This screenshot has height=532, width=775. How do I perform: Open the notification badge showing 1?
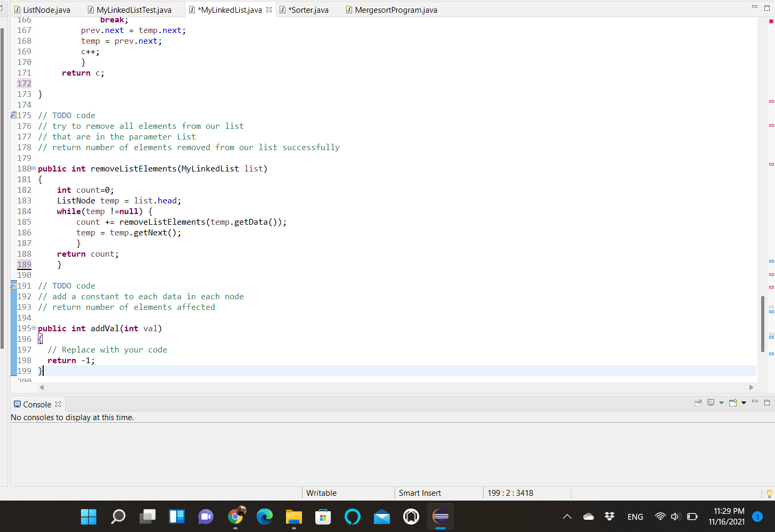(x=757, y=517)
